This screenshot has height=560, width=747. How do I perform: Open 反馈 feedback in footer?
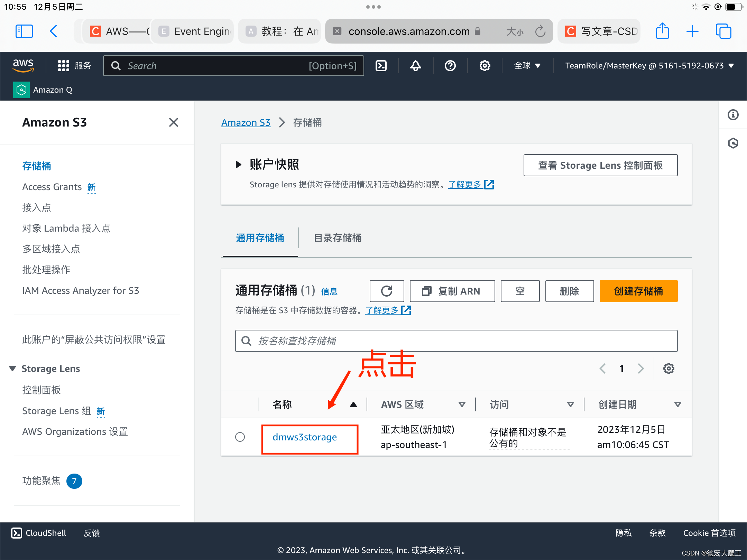click(x=92, y=533)
